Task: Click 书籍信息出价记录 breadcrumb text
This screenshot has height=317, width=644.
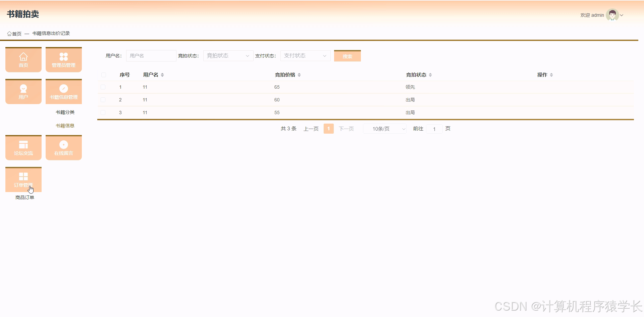Action: pos(51,33)
